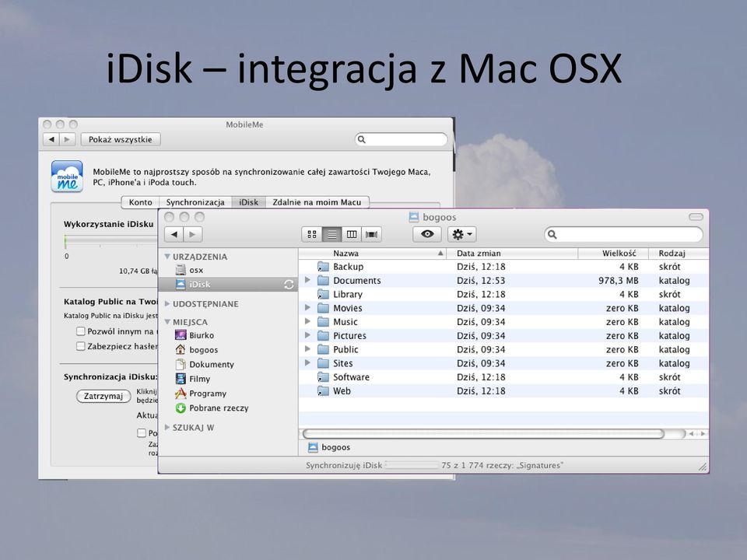
Task: Expand the UDOSTĘPNIANE sidebar section
Action: (167, 303)
